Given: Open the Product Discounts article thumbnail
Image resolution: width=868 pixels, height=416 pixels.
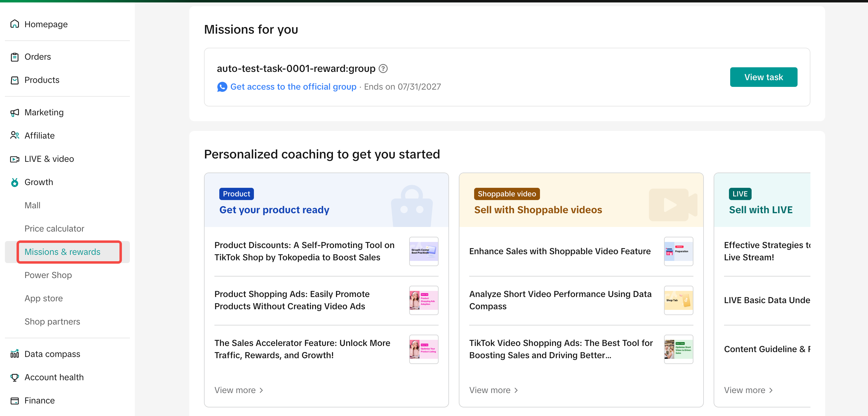Looking at the screenshot, I should (424, 251).
